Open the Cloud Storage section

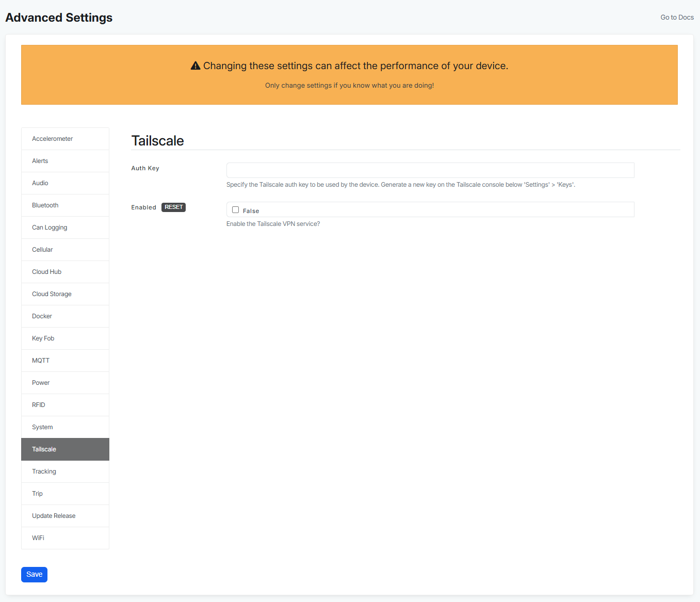(x=65, y=294)
